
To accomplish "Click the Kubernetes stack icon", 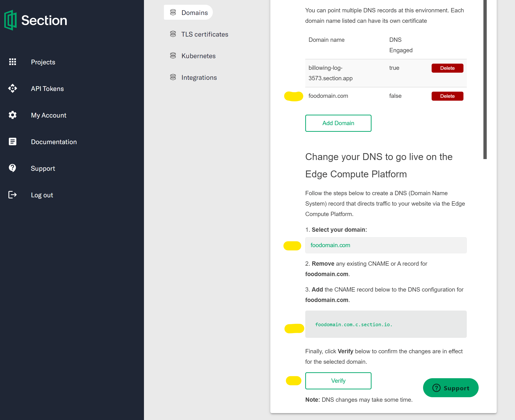I will 173,56.
